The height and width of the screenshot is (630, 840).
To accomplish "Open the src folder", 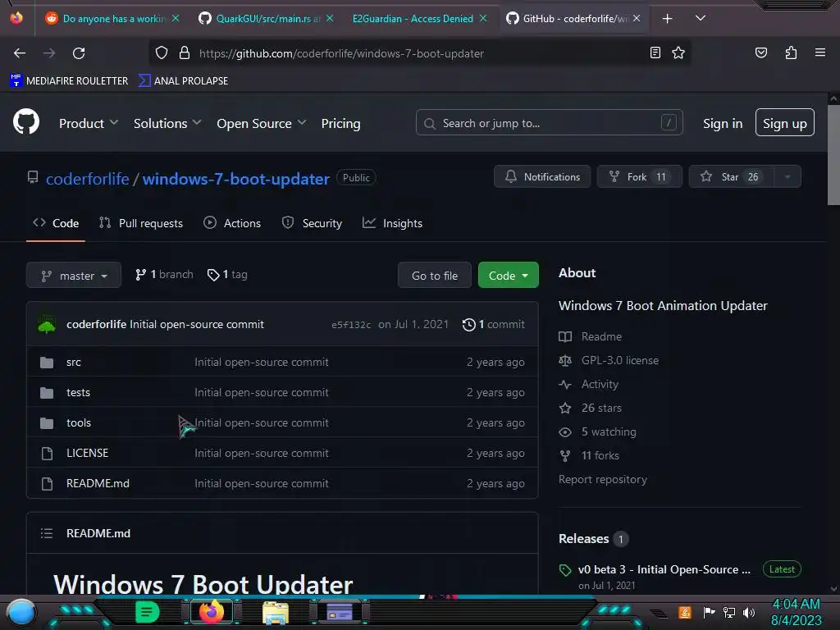I will point(74,362).
